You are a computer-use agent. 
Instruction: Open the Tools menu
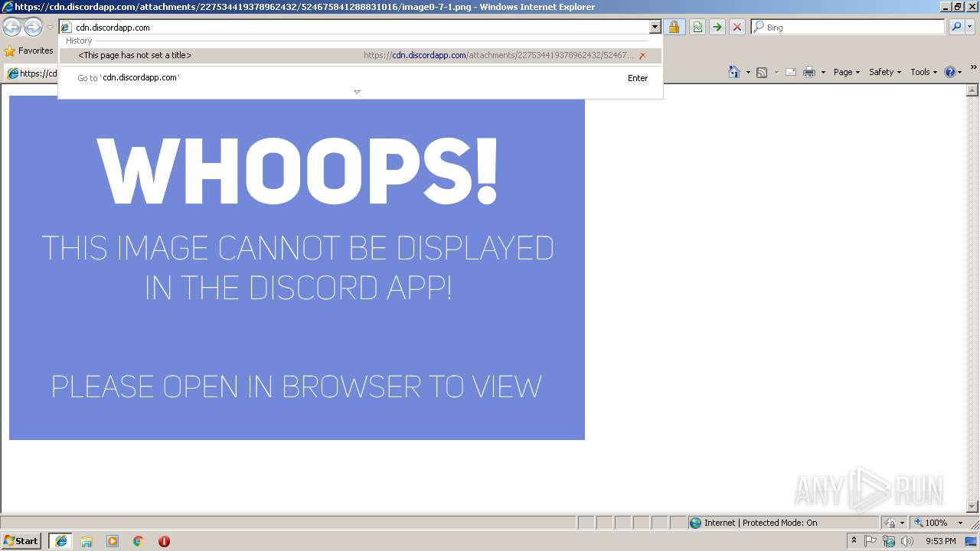point(923,72)
